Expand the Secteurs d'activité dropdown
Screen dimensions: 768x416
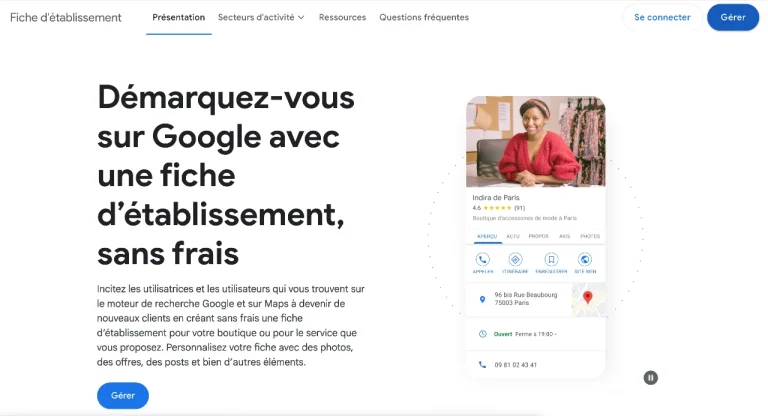tap(261, 17)
